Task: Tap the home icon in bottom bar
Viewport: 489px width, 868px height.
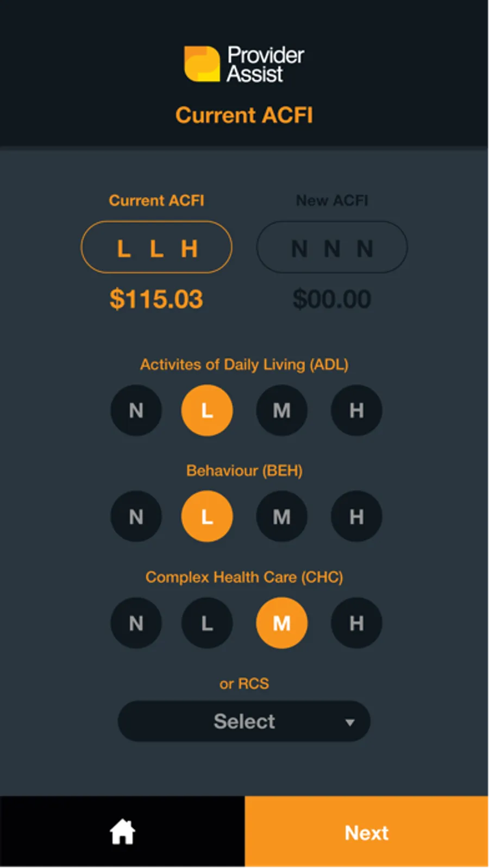Action: point(122,832)
